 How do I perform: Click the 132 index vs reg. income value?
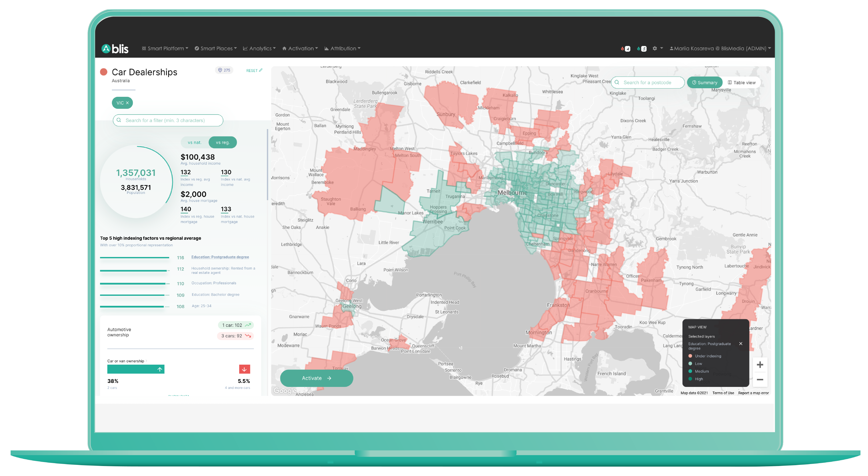(x=186, y=172)
